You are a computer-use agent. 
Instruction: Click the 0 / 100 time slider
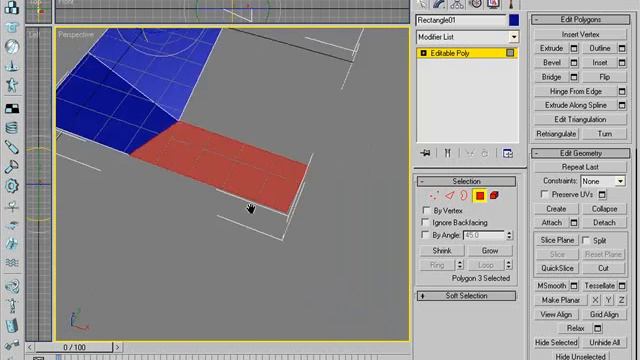(x=74, y=347)
